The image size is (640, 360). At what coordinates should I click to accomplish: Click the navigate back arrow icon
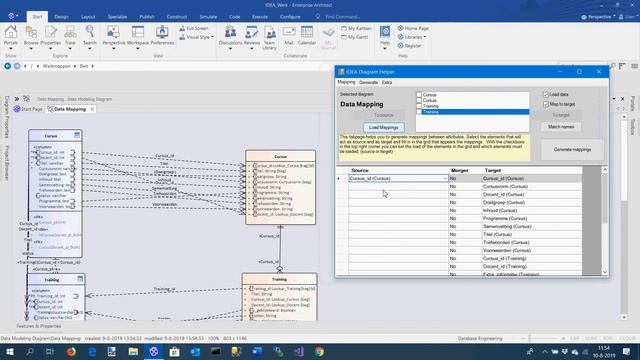pos(7,66)
